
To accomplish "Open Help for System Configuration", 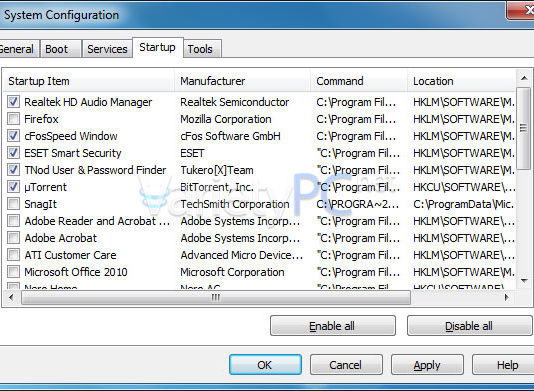I will (504, 365).
